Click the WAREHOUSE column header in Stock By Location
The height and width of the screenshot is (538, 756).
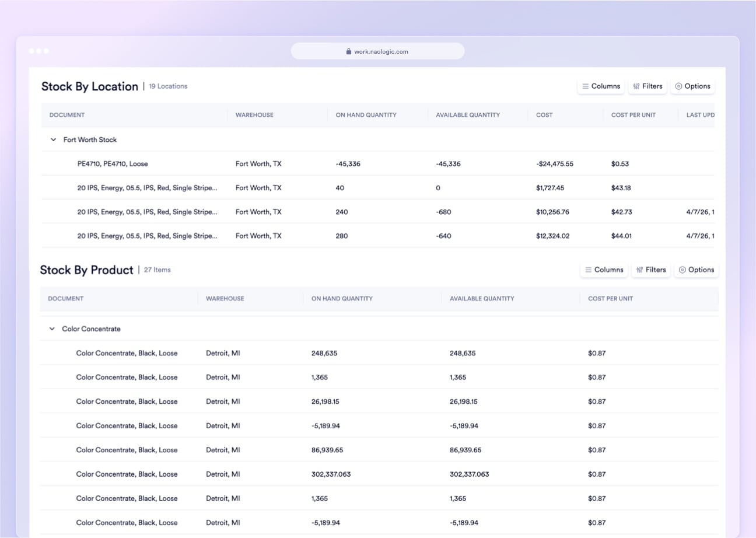(254, 115)
